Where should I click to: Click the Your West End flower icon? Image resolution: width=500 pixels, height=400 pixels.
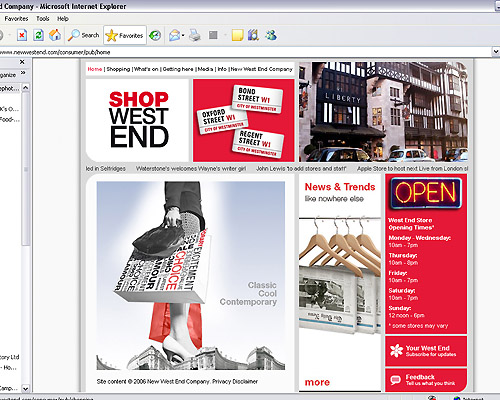(x=396, y=351)
